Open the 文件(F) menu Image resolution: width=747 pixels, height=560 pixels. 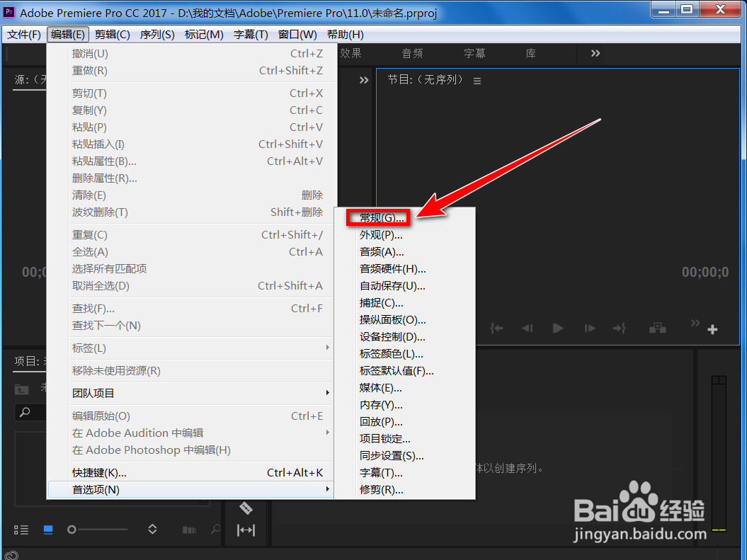click(24, 35)
